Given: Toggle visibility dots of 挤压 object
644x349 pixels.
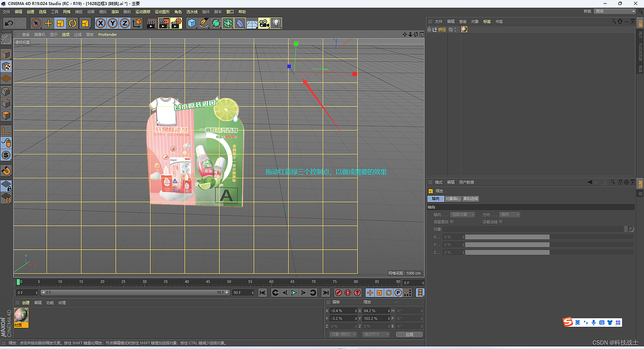Looking at the screenshot, I should point(456,29).
